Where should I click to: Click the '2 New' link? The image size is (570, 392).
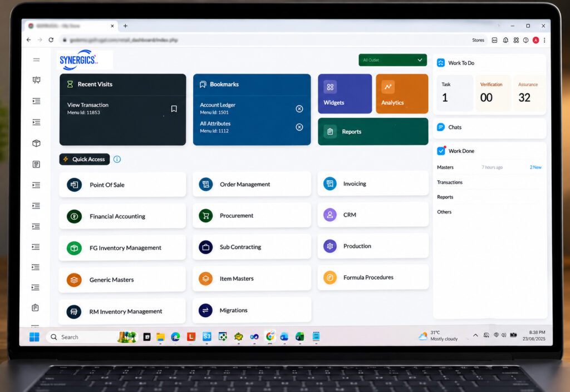click(x=535, y=167)
